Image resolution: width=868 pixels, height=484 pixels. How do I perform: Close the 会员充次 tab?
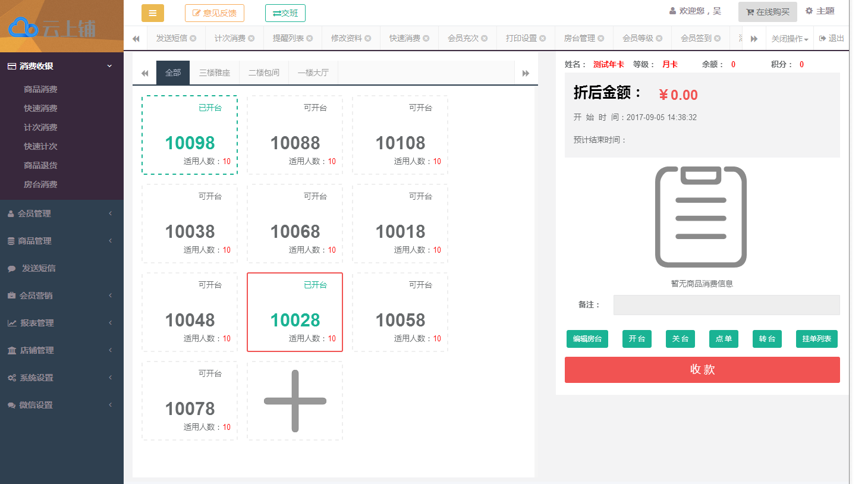485,38
